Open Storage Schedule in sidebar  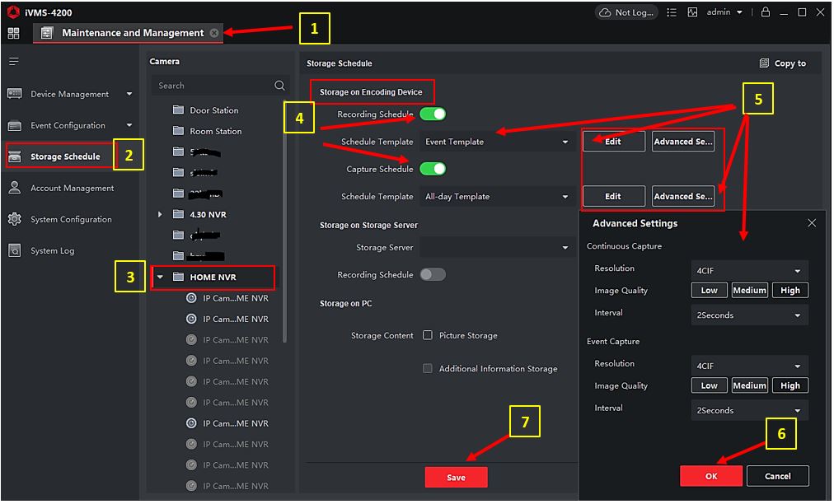tap(64, 156)
